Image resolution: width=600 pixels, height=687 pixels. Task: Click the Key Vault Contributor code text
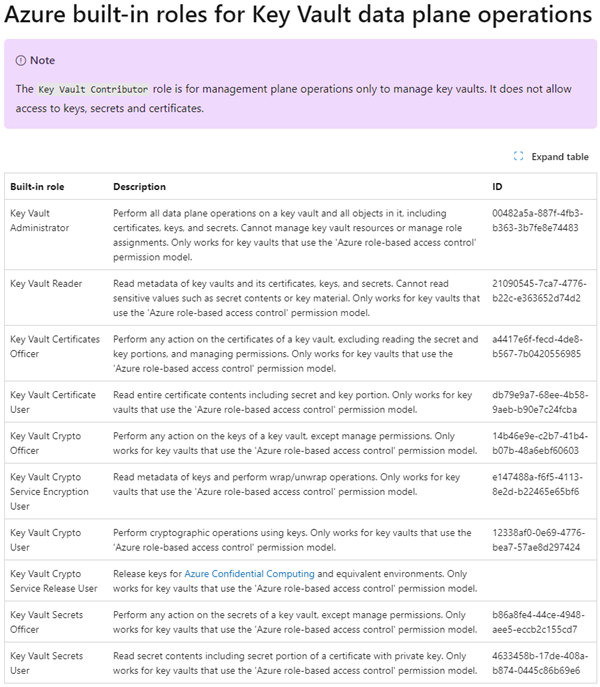[x=93, y=89]
